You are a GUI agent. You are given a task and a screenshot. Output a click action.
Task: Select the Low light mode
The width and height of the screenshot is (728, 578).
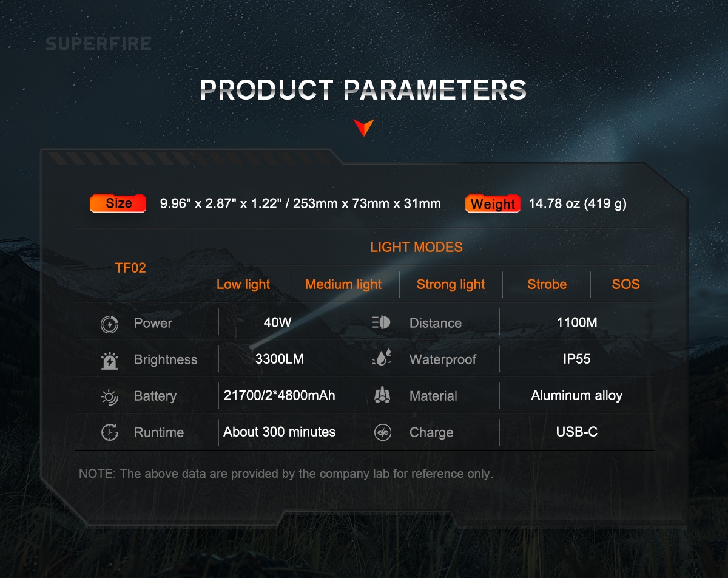(x=243, y=284)
